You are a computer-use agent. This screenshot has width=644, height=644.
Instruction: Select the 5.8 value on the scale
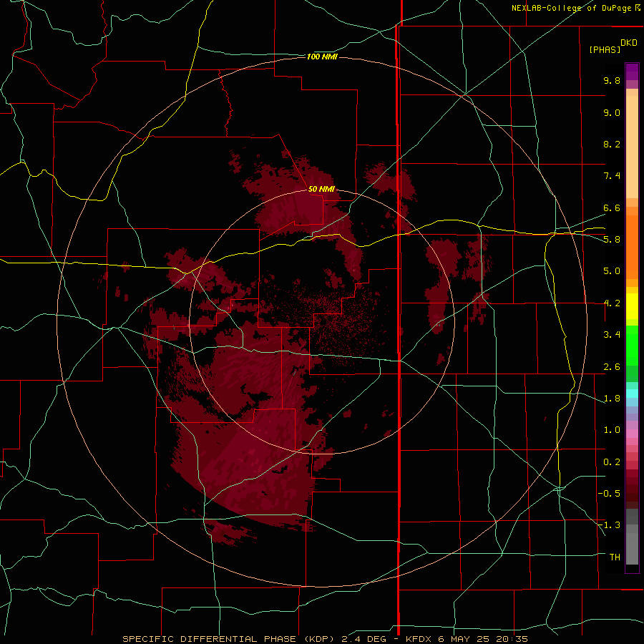612,240
